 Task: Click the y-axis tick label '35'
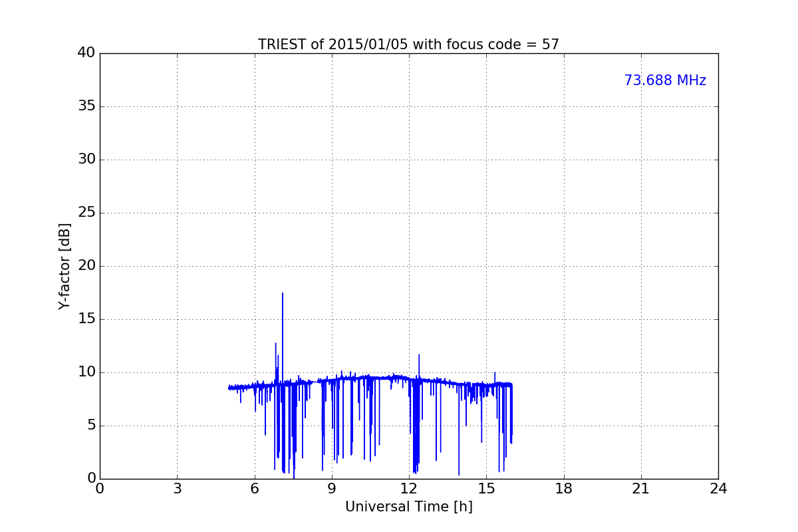point(86,106)
